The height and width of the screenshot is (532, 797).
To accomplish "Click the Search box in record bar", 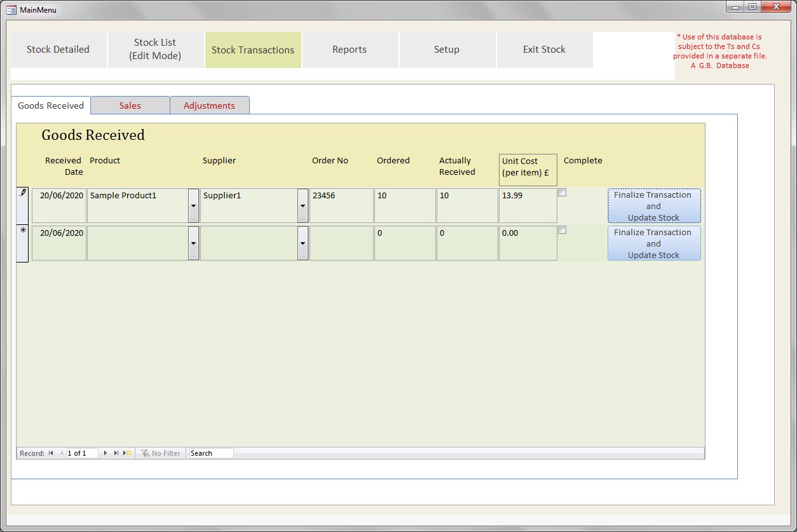I will coord(211,453).
